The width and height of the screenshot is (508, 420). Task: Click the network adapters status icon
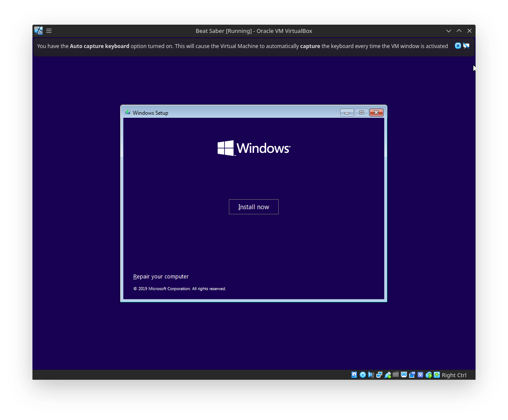pos(379,375)
